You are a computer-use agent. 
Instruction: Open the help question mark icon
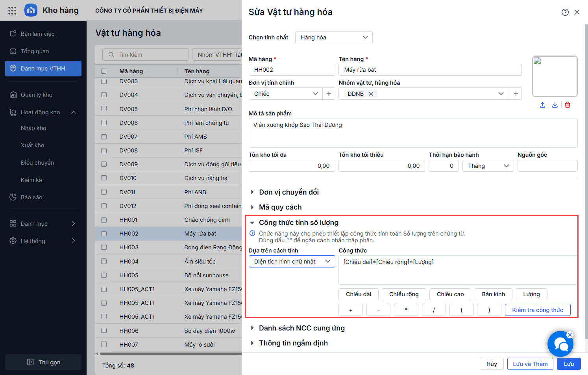[x=565, y=12]
